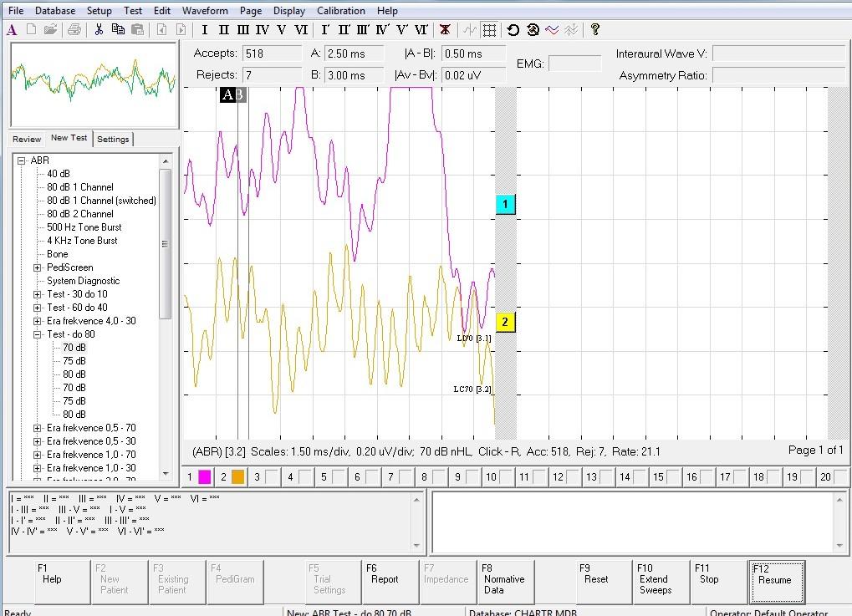Click the F12 Resume button
The width and height of the screenshot is (852, 616).
[x=776, y=582]
